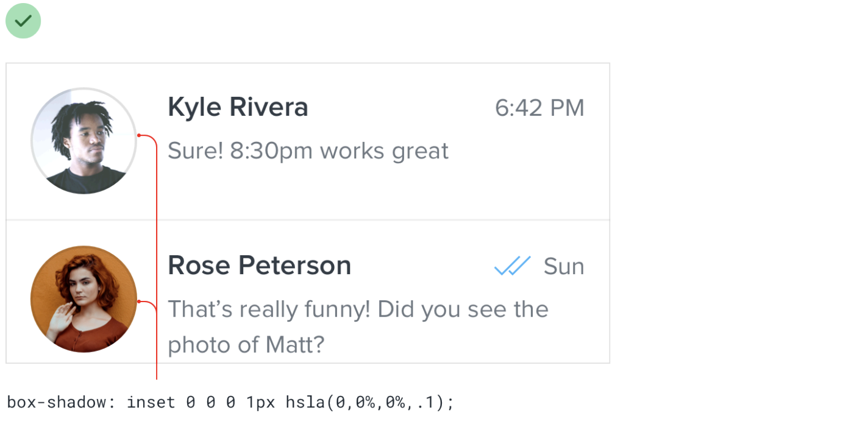868x424 pixels.
Task: Click the red annotation dot beside Rose's avatar
Action: coord(140,302)
